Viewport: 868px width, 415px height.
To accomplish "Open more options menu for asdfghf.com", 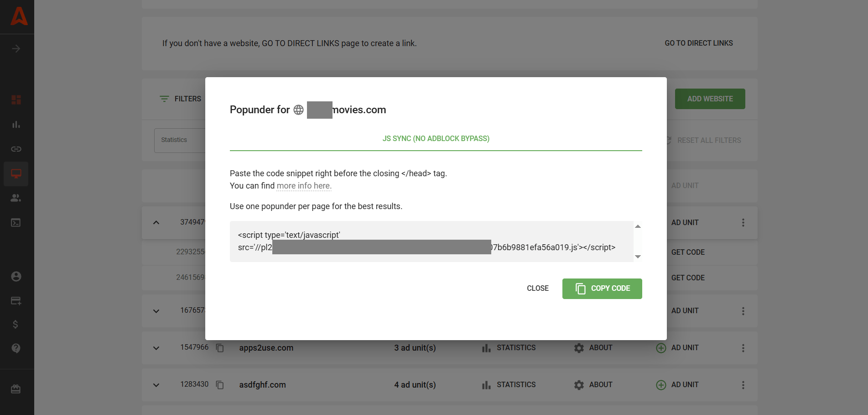I will pos(743,385).
